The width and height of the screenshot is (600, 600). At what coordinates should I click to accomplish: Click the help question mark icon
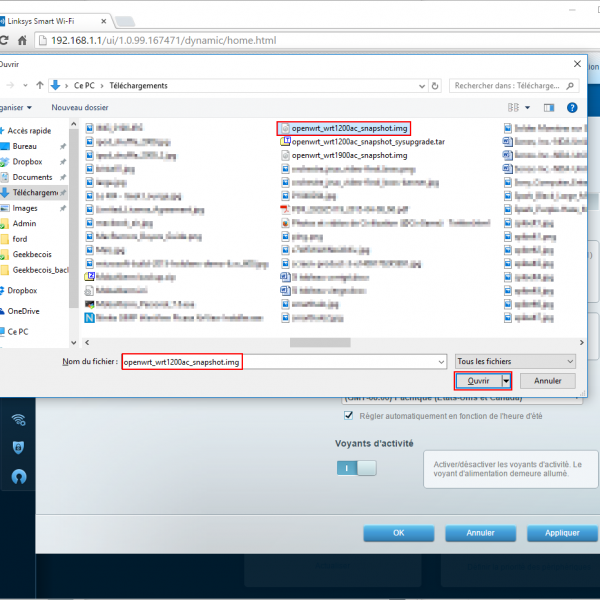572,107
